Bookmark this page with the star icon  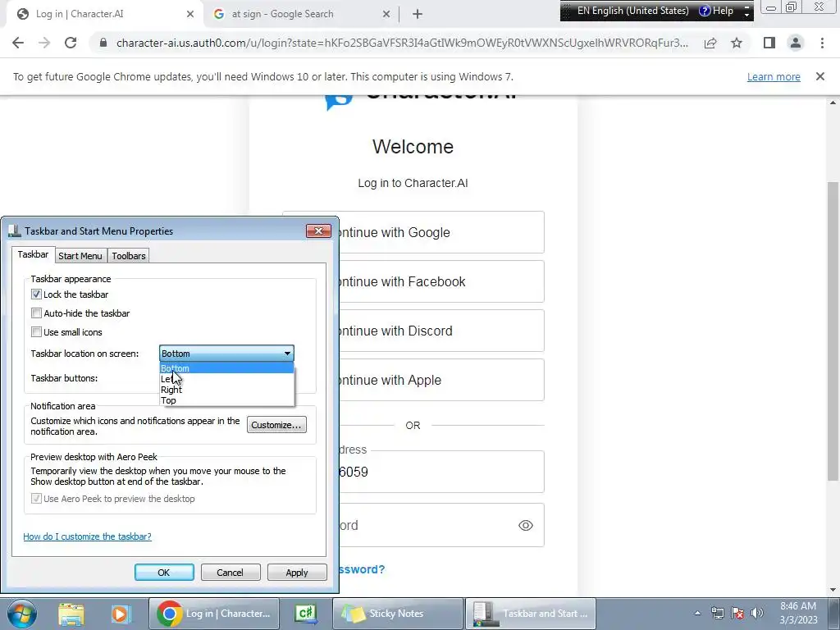pos(737,43)
